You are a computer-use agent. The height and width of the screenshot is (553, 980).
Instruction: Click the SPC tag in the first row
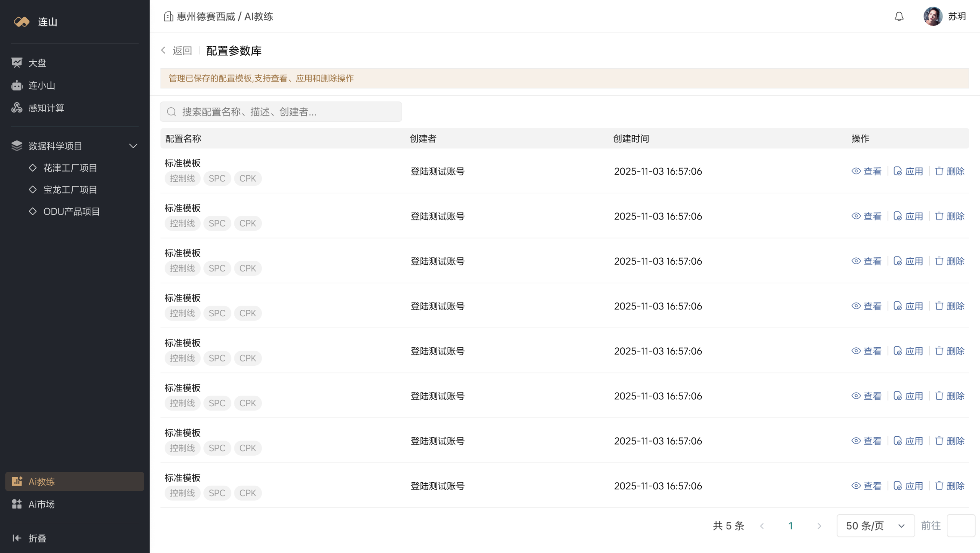(x=217, y=178)
